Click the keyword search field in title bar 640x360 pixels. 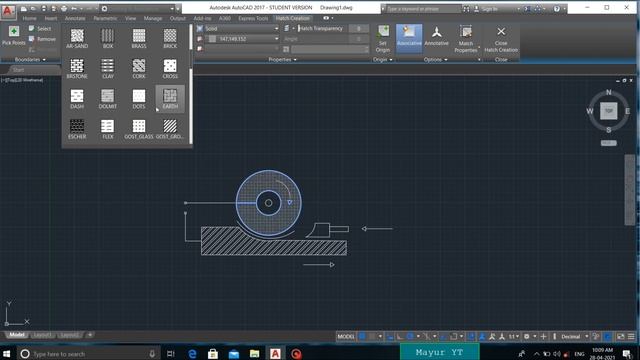423,9
